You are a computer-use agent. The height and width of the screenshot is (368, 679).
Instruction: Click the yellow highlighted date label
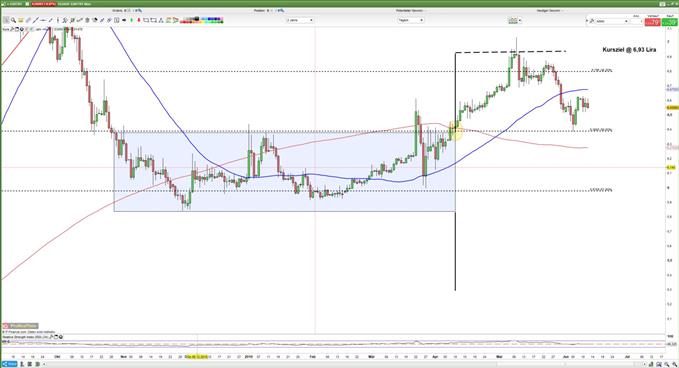point(197,357)
